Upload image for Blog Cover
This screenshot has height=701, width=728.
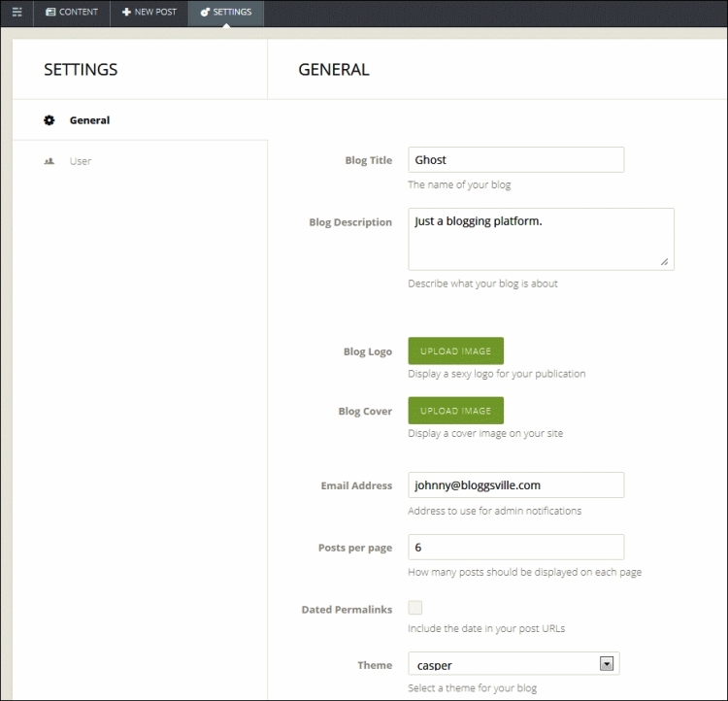click(455, 410)
